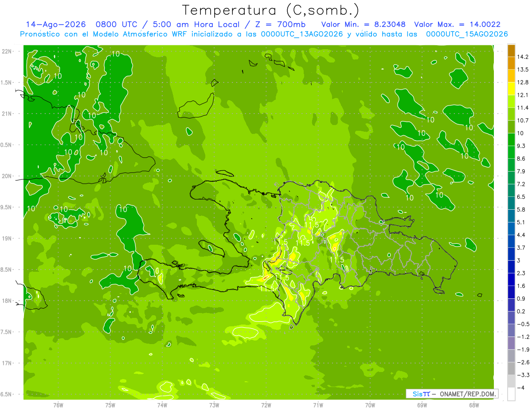
Task: Pick the legend swatch between 5.1 and 5.8
Action: [511, 216]
